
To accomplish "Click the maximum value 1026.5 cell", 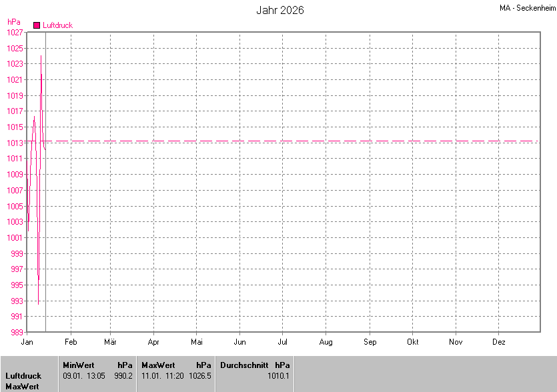I will (x=199, y=376).
